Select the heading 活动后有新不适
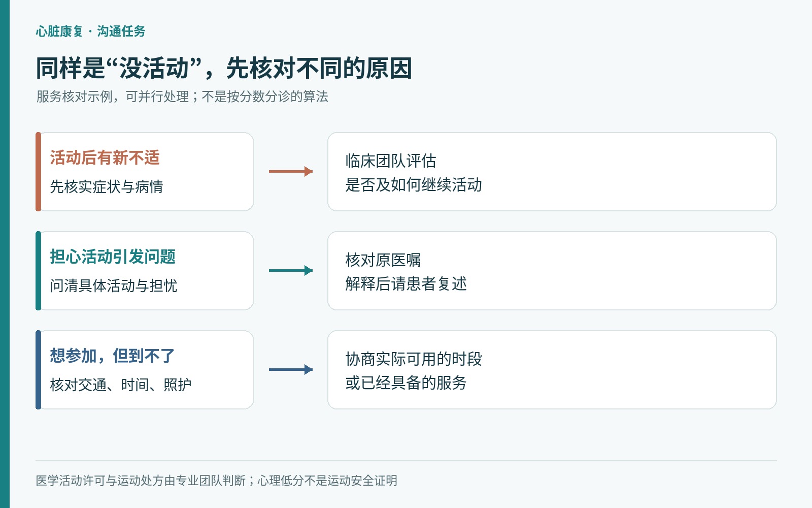 tap(105, 158)
